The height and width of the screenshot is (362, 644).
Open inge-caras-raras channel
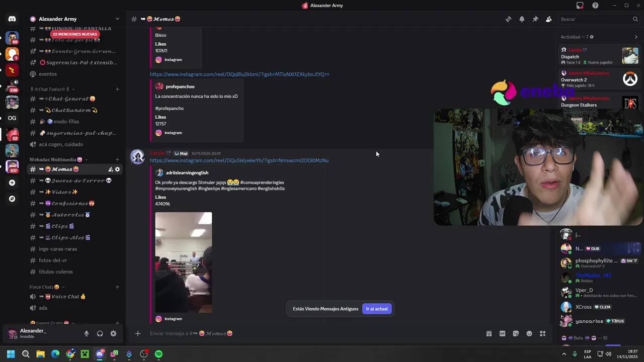[x=75, y=249]
